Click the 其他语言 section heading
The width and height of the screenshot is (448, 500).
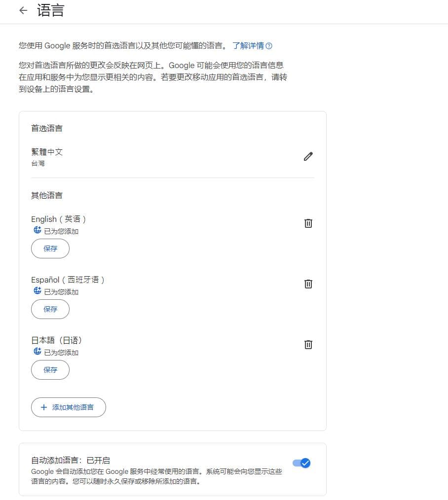pos(47,195)
